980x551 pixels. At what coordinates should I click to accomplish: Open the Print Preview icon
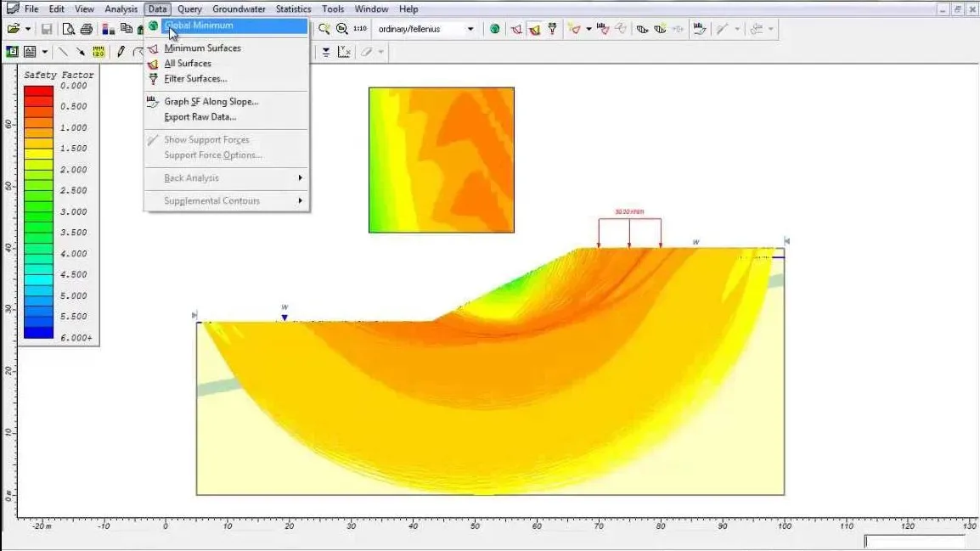[x=70, y=28]
